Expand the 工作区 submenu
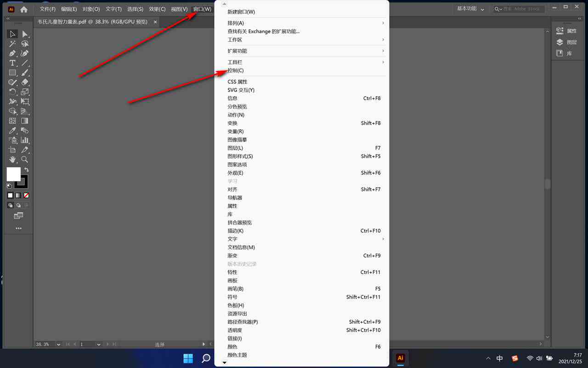The height and width of the screenshot is (368, 588). pos(302,40)
